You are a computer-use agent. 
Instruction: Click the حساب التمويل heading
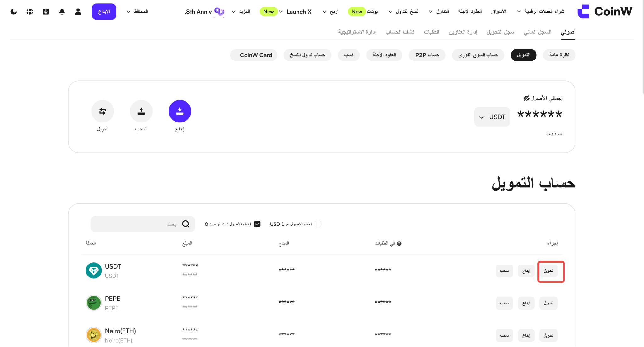[534, 183]
